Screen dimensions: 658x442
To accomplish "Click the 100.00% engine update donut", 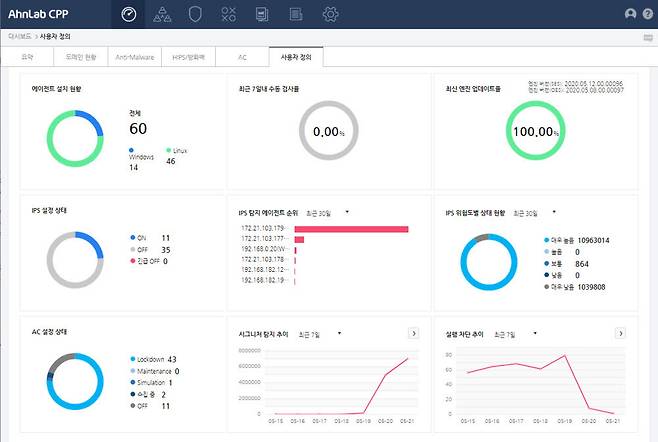I will (x=535, y=131).
